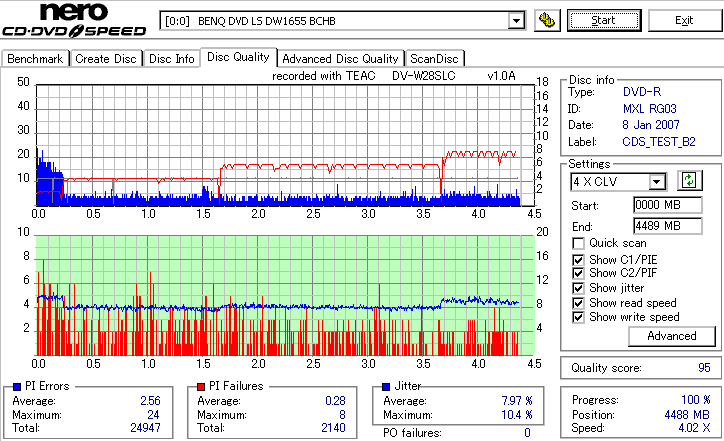Toggle the Show jitter checkbox

point(578,288)
